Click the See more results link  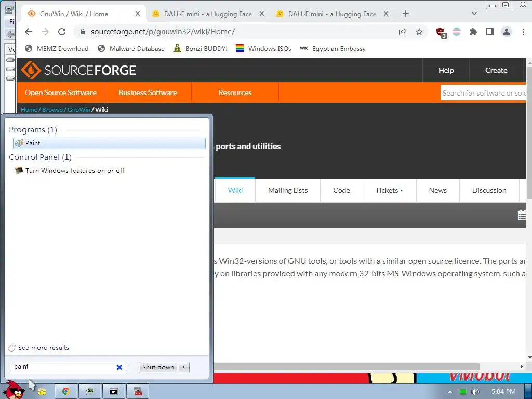44,348
